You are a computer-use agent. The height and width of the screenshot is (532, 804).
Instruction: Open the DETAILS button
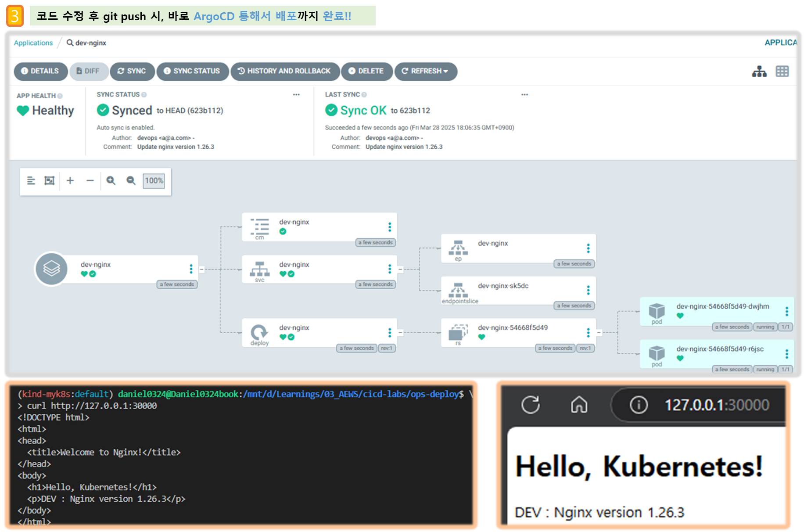coord(40,71)
